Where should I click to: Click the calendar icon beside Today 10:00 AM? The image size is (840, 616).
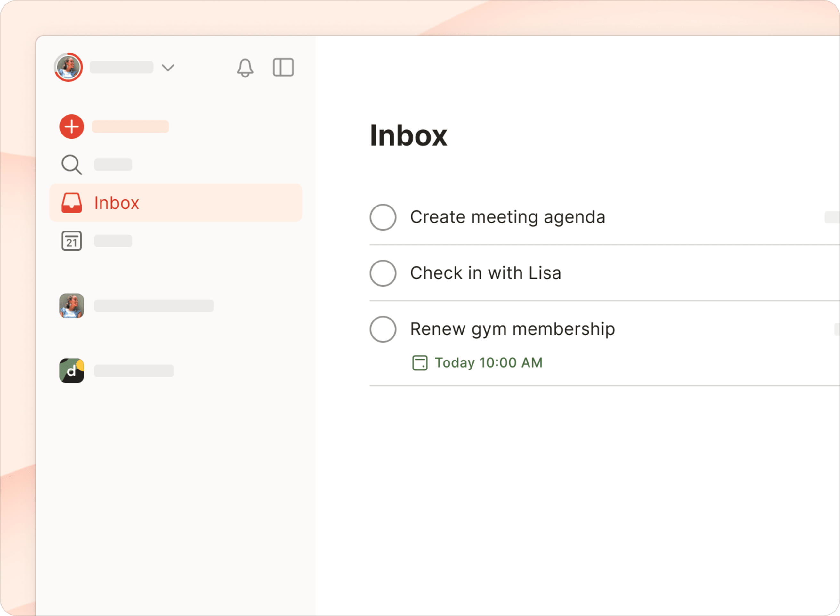click(420, 363)
